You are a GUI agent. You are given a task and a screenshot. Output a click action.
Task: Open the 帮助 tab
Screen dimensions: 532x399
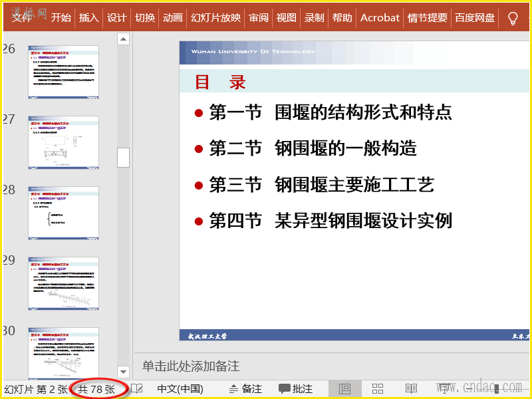point(342,17)
